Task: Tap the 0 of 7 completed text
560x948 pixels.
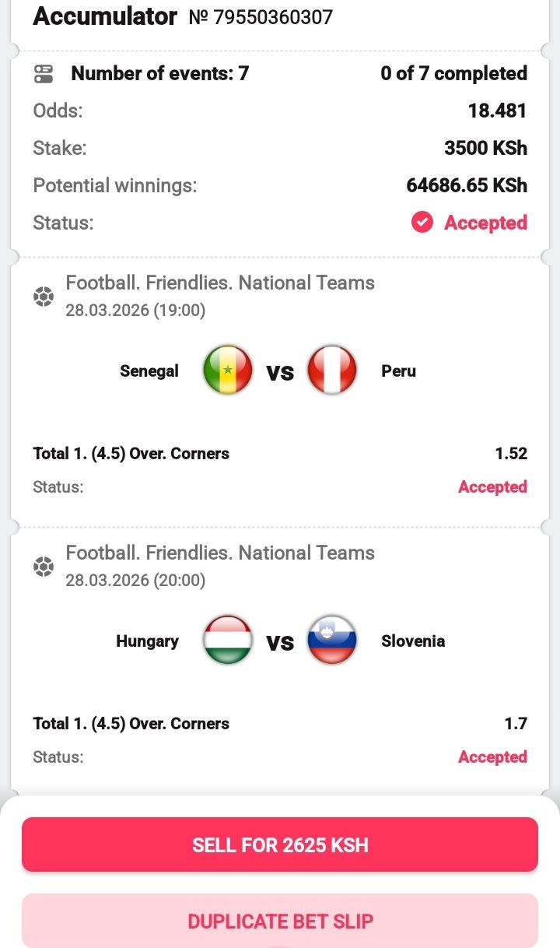Action: (x=453, y=74)
